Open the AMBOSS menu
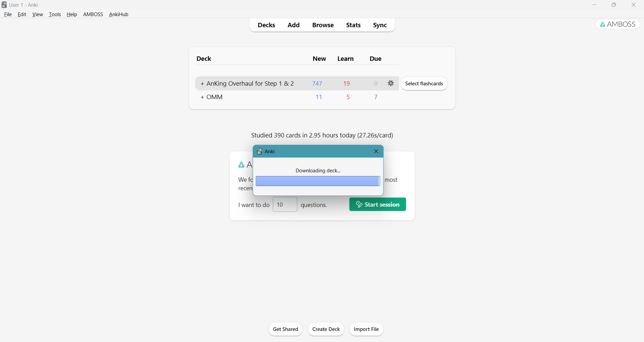 click(x=93, y=14)
